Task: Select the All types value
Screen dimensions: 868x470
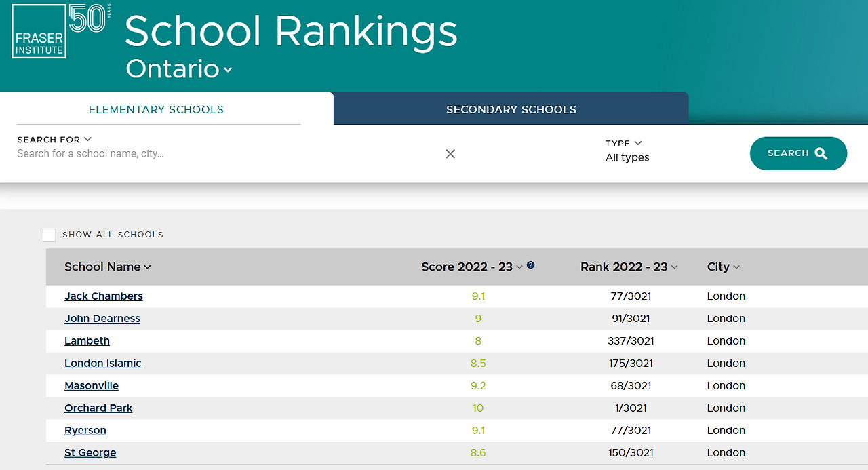Action: (x=627, y=158)
